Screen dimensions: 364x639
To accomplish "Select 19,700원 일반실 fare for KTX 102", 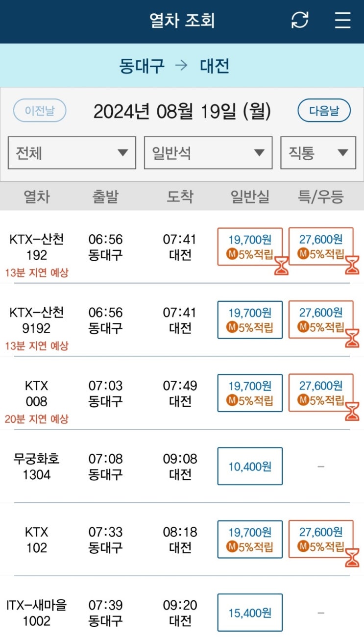I will tap(250, 539).
